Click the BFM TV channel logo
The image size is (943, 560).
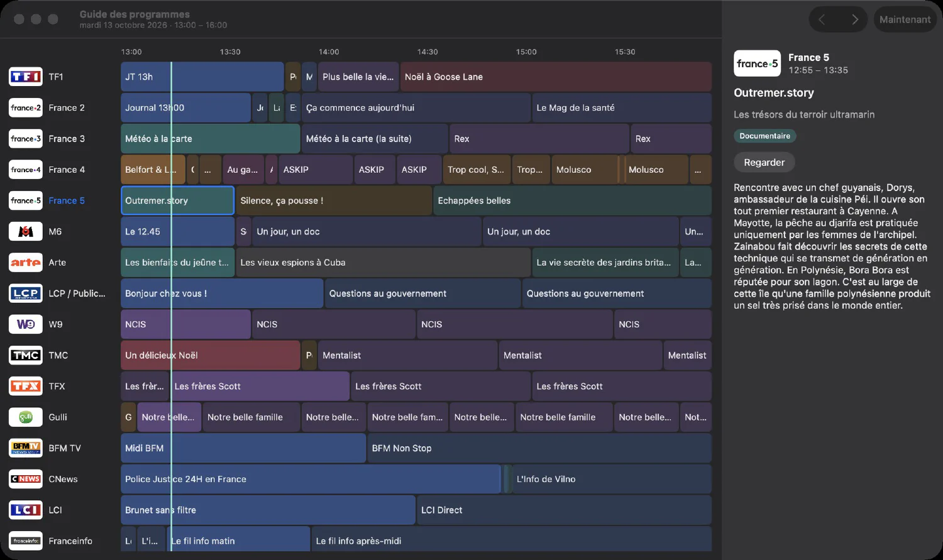pyautogui.click(x=26, y=448)
